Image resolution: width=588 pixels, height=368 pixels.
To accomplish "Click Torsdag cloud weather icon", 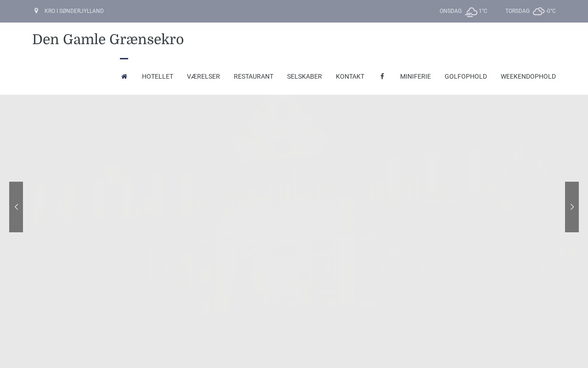I will point(538,11).
